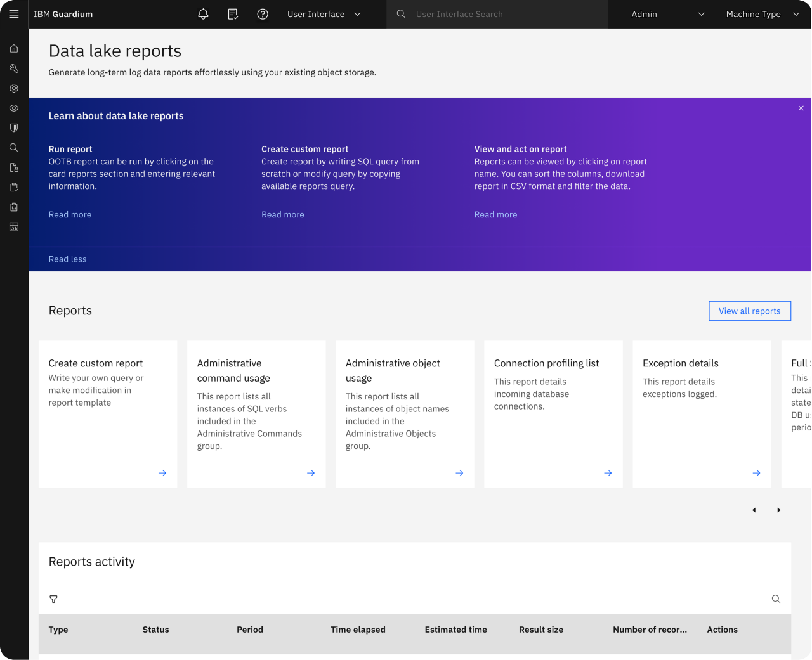Select the Administrative command usage title
The image size is (812, 660).
233,371
